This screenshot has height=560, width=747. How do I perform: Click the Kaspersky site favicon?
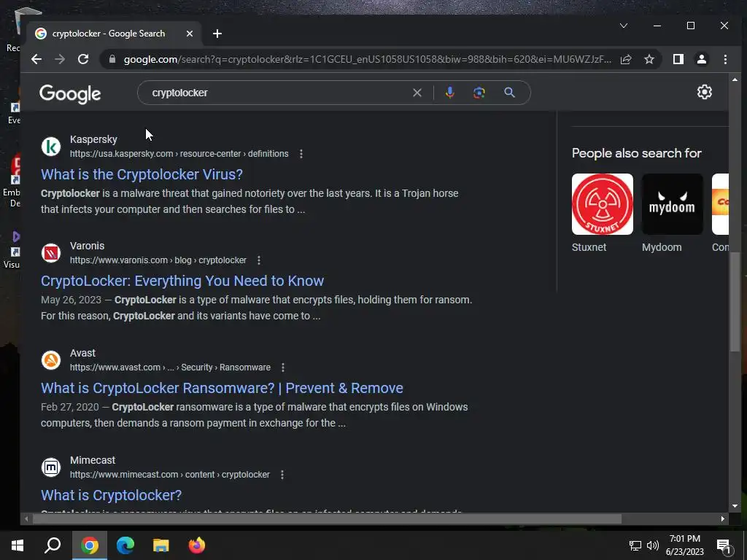[x=51, y=146]
